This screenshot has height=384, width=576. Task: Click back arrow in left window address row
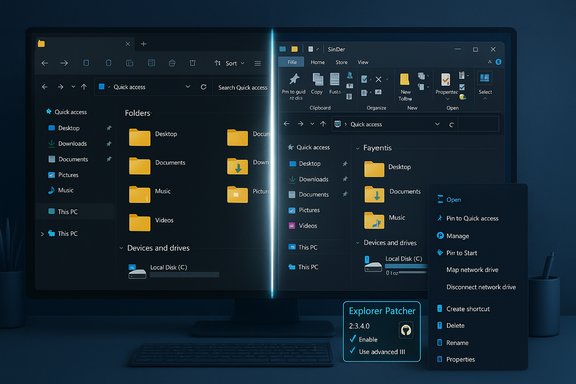point(44,87)
